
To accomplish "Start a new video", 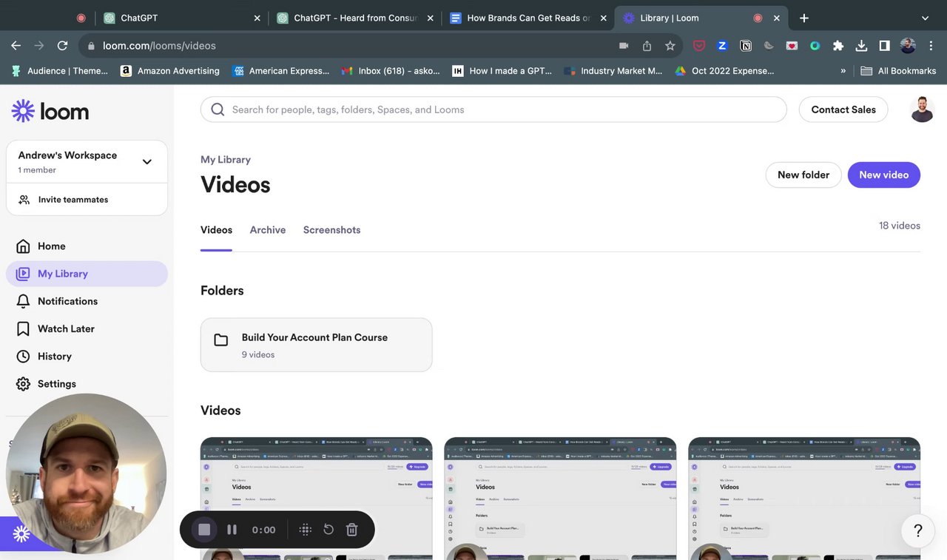I will point(884,175).
